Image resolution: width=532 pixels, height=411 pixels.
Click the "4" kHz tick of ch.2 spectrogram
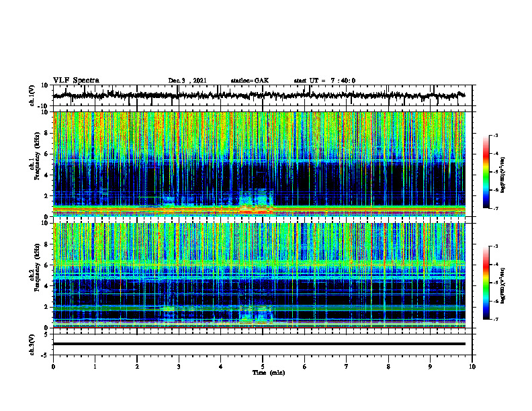46,286
